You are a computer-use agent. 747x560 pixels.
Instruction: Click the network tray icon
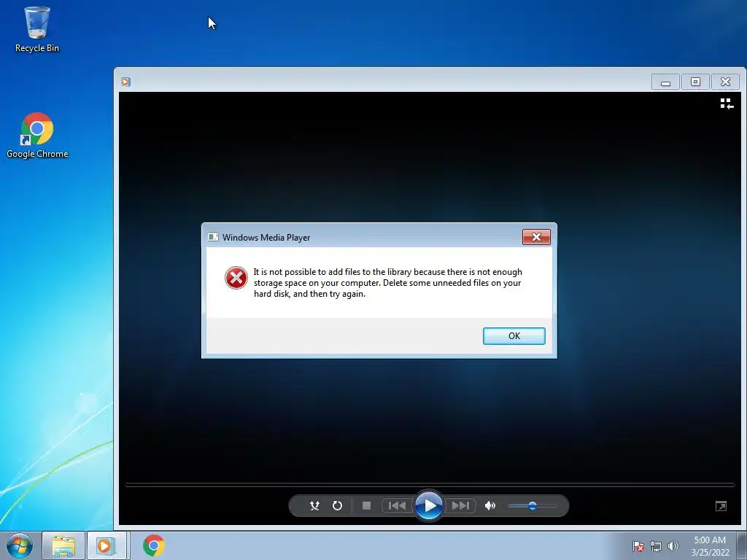(x=656, y=546)
